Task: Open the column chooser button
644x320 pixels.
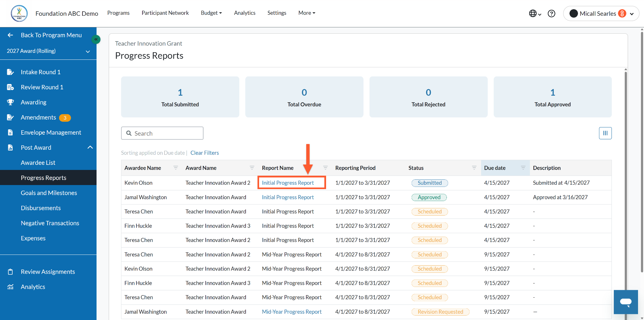Action: (x=605, y=133)
